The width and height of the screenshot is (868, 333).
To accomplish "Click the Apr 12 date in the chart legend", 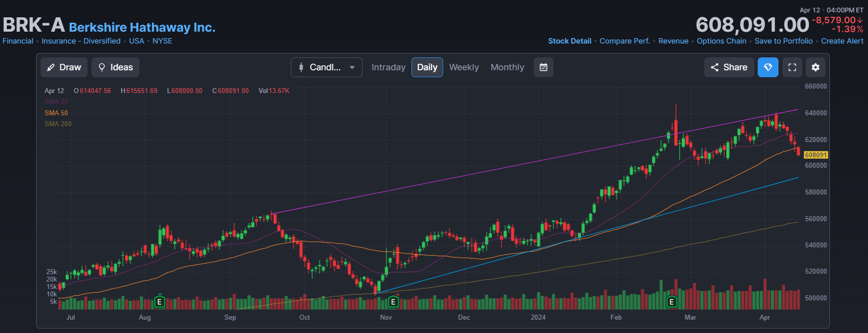I will coord(54,91).
